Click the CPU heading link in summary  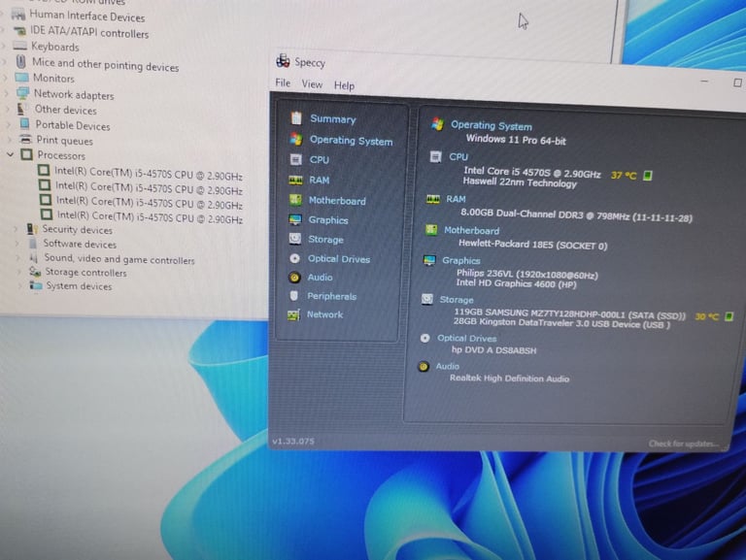pos(458,157)
